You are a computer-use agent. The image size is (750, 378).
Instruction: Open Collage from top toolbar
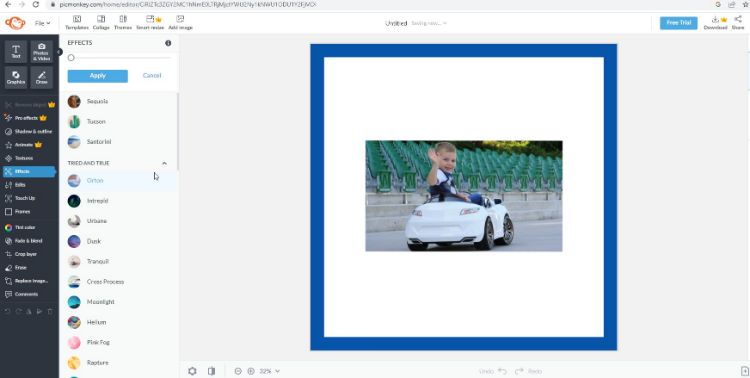click(x=101, y=22)
